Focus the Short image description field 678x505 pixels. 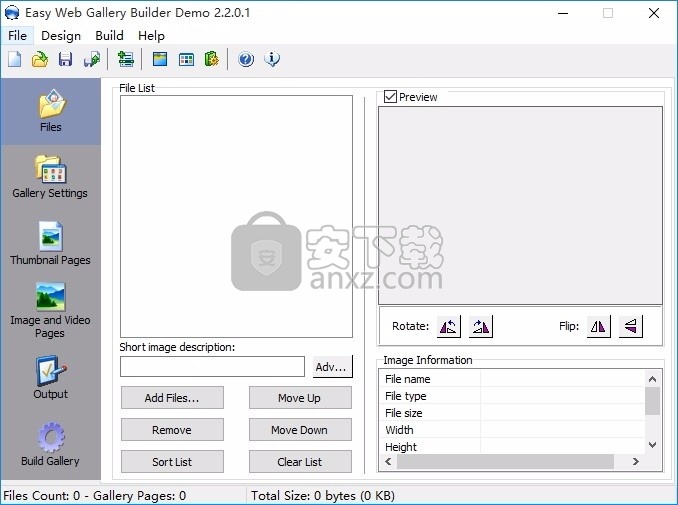[x=212, y=367]
